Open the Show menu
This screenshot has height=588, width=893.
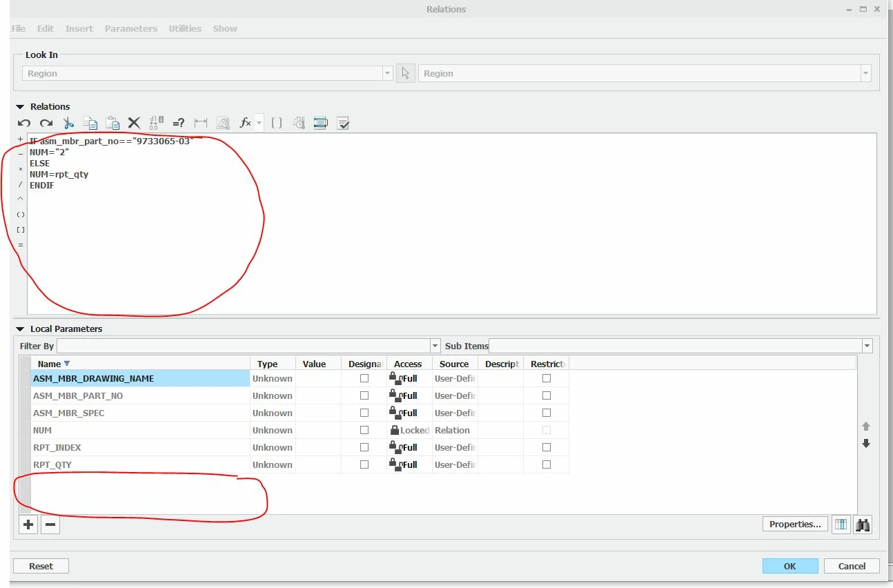(225, 28)
